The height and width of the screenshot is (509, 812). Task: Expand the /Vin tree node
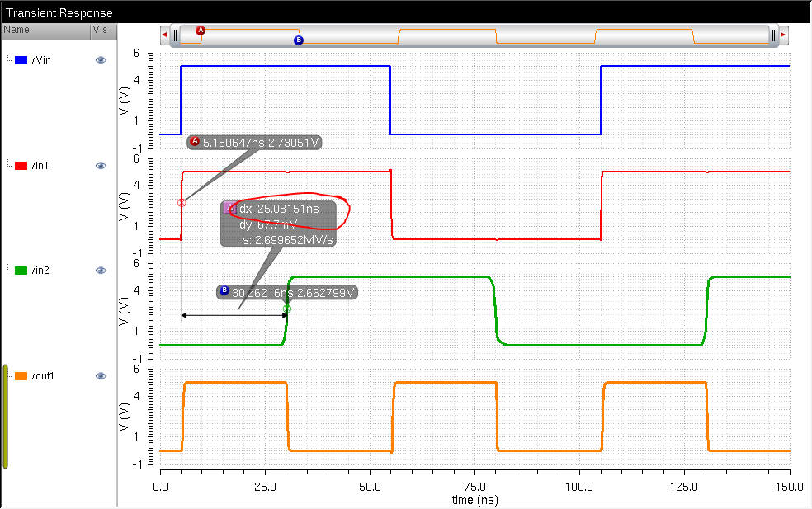click(9, 59)
